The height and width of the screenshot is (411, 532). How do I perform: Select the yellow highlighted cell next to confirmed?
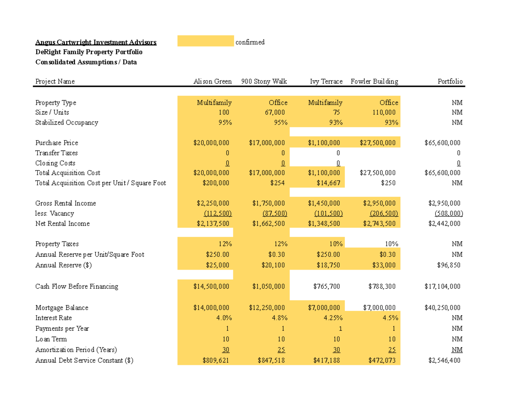(x=205, y=42)
